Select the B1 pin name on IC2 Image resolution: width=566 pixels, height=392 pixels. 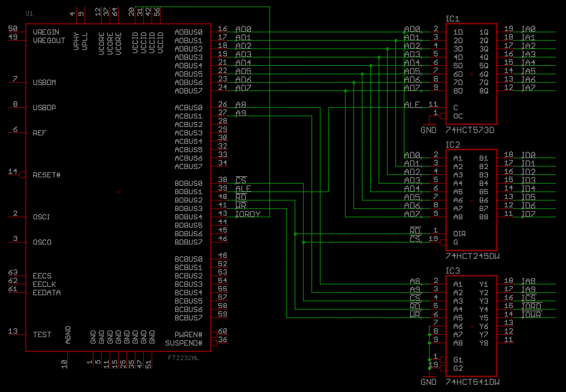pyautogui.click(x=484, y=158)
